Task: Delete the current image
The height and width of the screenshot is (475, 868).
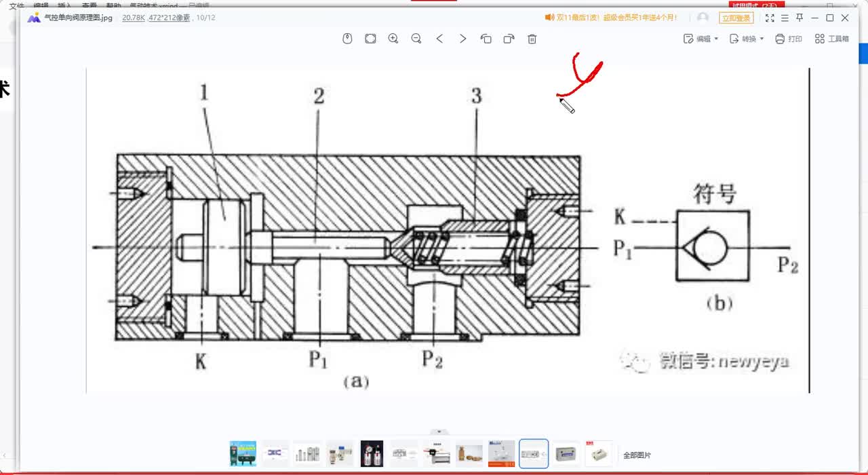Action: pyautogui.click(x=532, y=39)
